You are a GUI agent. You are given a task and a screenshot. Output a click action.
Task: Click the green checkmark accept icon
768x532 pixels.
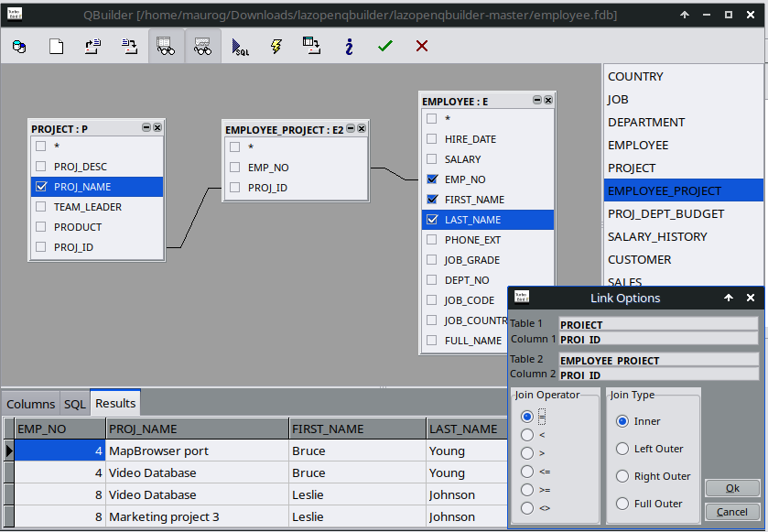(x=385, y=46)
